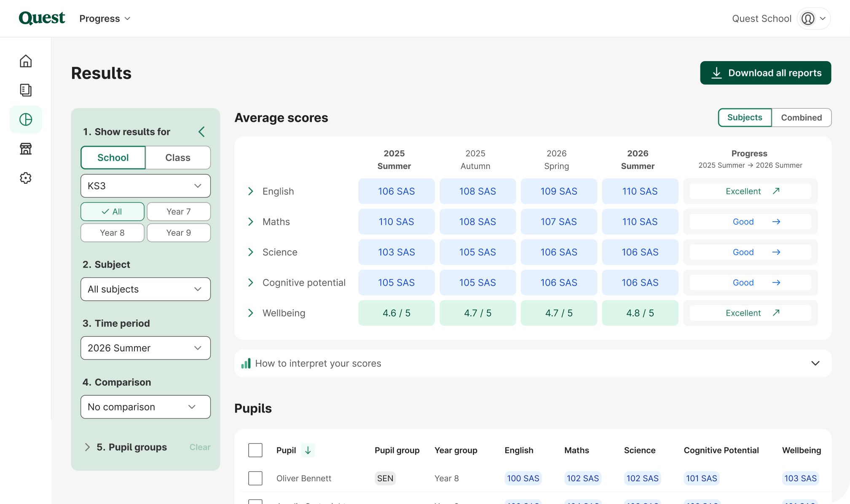Image resolution: width=850 pixels, height=504 pixels.
Task: Open the 2026 Summer time period dropdown
Action: point(146,348)
